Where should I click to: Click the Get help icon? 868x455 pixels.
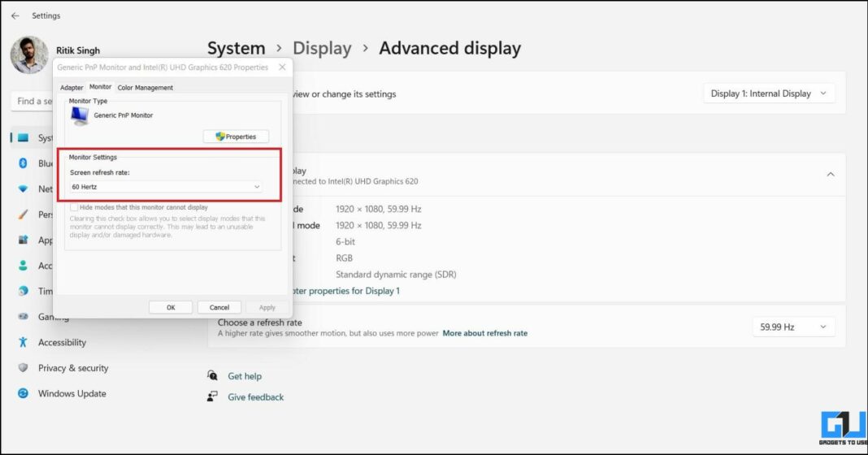tap(213, 375)
